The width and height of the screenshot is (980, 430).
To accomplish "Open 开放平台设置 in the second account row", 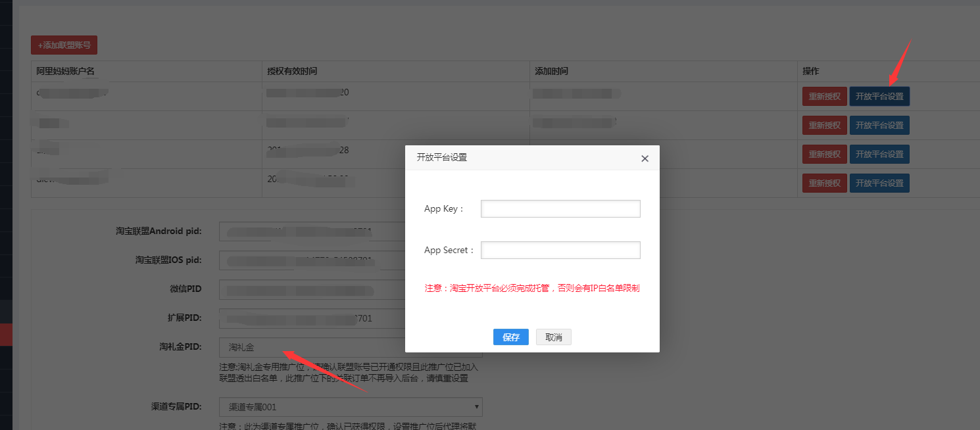I will click(x=879, y=126).
